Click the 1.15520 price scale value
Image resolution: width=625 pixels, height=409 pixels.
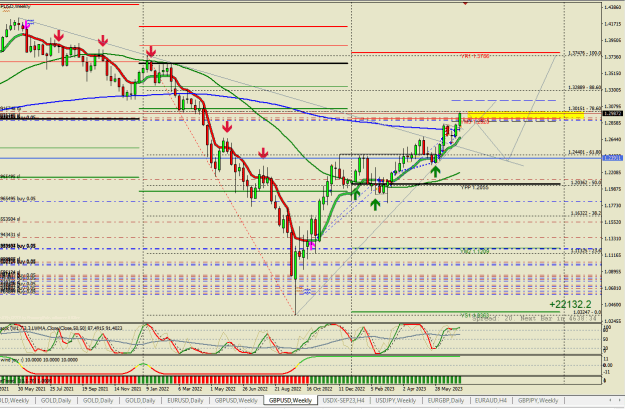(x=613, y=222)
